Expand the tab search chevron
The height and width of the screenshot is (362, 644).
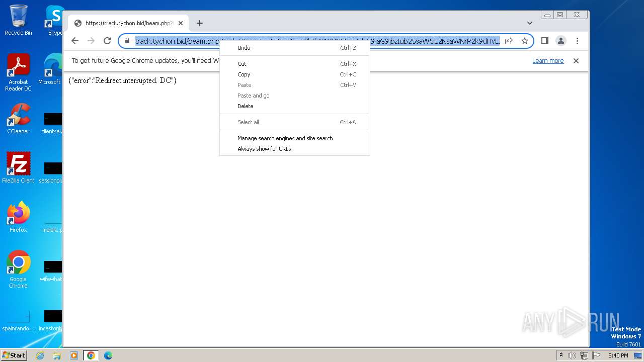click(529, 23)
